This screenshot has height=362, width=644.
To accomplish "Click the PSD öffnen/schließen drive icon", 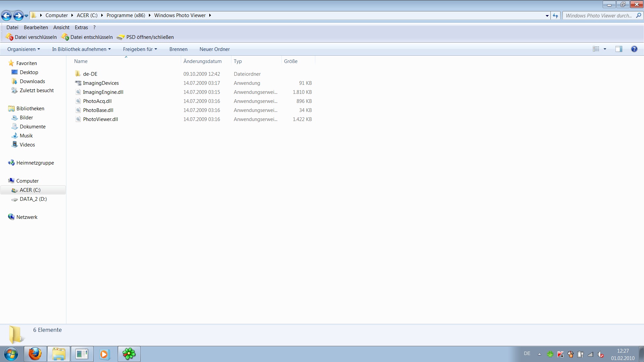I will 120,37.
